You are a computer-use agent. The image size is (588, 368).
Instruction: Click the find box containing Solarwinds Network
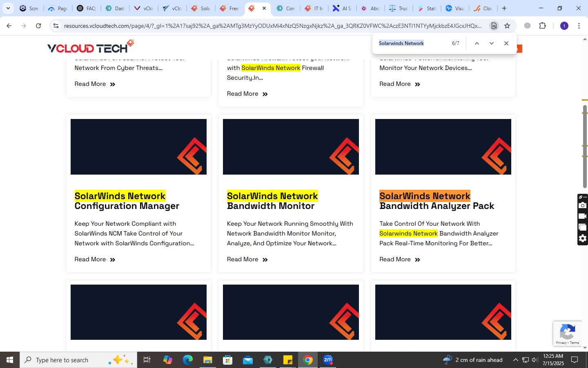(x=412, y=43)
